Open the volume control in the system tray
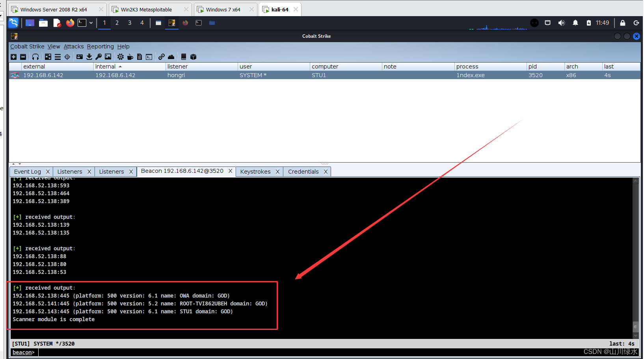 click(562, 23)
